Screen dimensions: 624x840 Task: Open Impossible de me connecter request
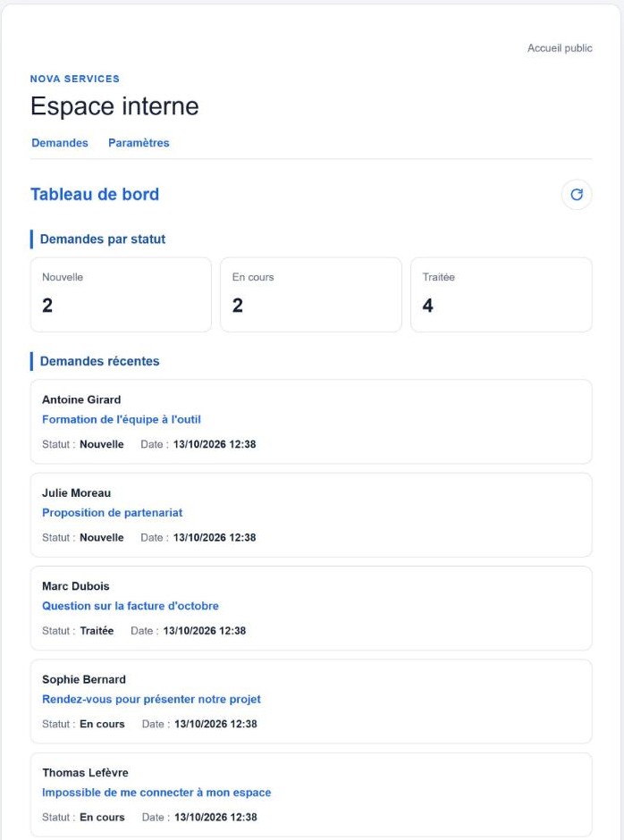(x=156, y=793)
